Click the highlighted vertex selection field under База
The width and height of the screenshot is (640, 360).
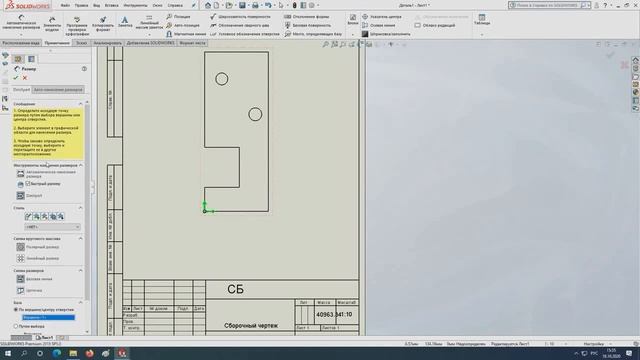tap(48, 318)
